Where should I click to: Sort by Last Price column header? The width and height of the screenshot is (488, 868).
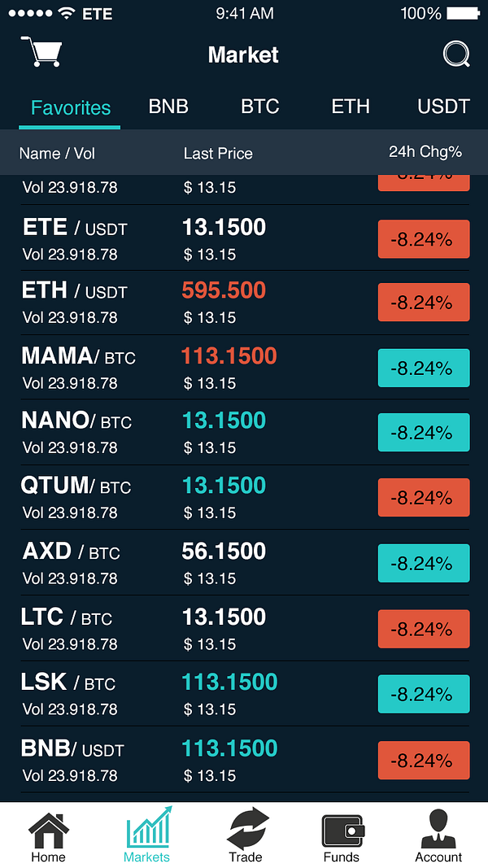[218, 153]
